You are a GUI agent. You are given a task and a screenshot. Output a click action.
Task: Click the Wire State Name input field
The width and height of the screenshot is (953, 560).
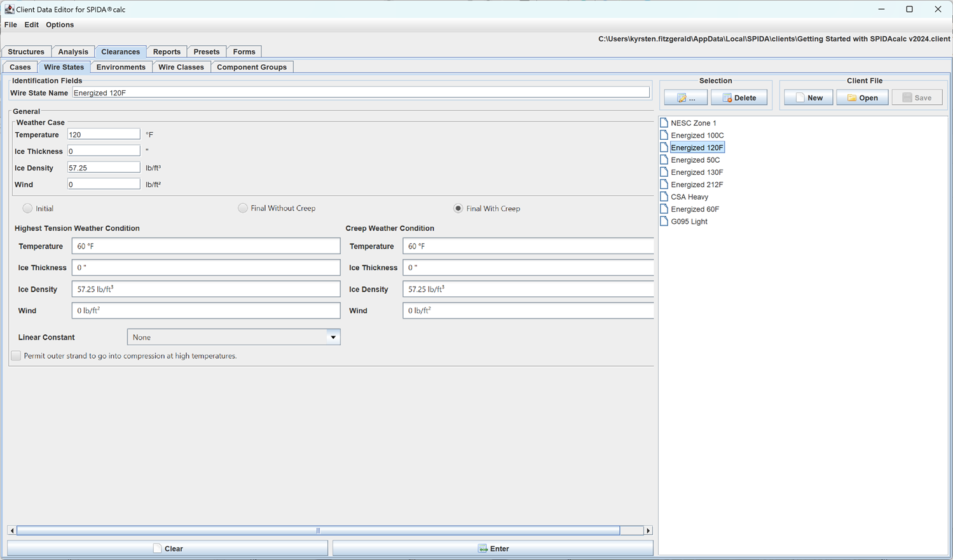(360, 93)
